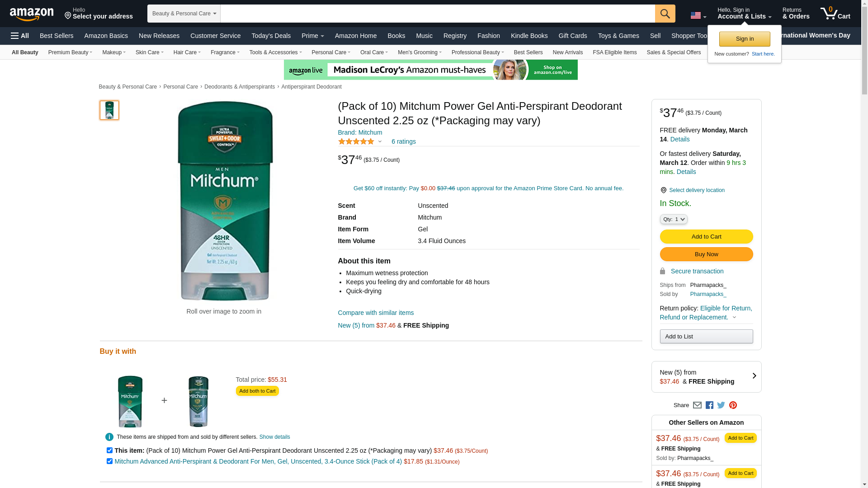Share product on Twitter
The height and width of the screenshot is (488, 868).
721,405
